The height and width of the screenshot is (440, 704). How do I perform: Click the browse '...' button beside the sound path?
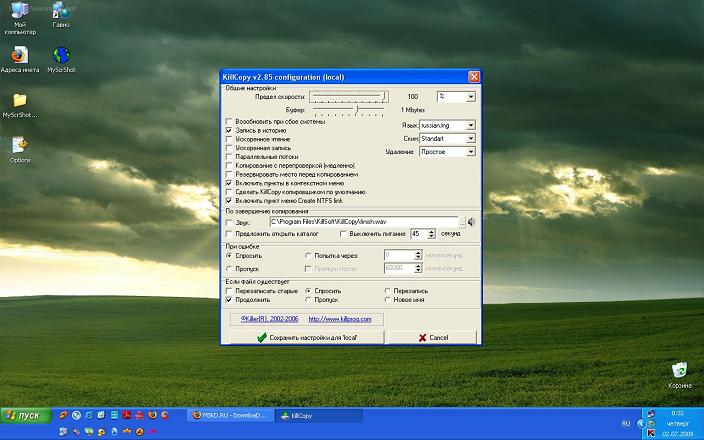click(x=462, y=222)
